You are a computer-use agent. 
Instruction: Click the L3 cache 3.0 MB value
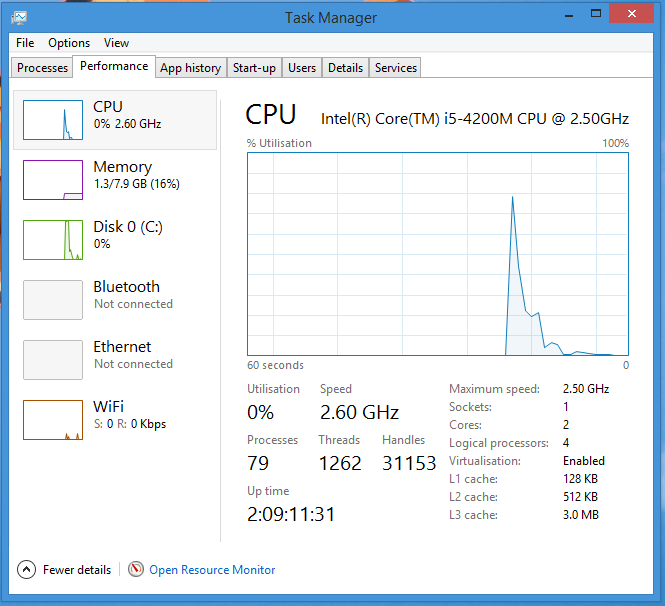pos(581,515)
